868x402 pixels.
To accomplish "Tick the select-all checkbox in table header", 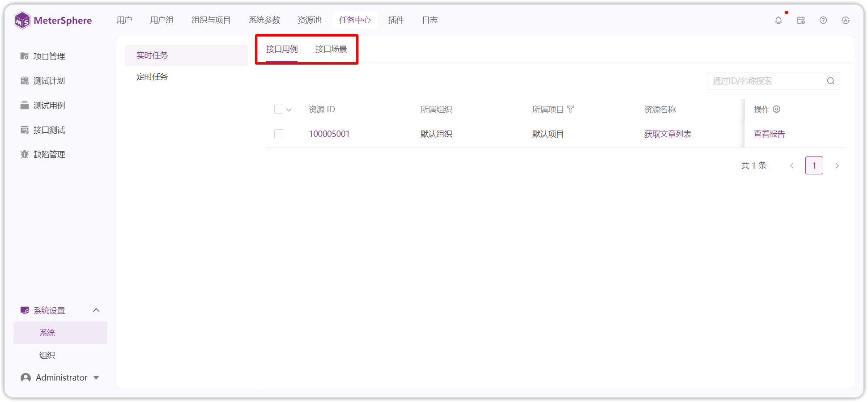I will [279, 109].
